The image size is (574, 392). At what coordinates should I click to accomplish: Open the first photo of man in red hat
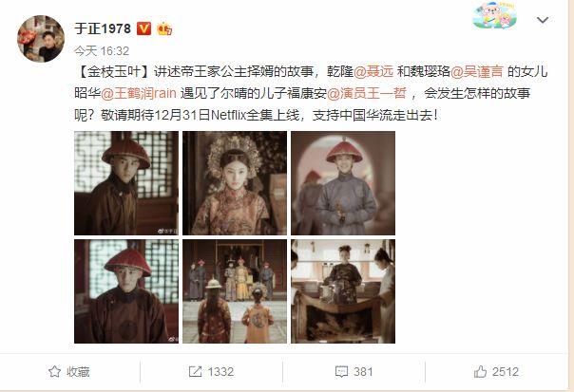click(x=126, y=183)
